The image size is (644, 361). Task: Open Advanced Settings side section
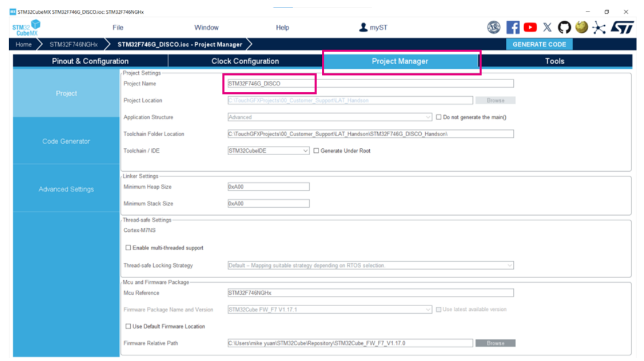66,189
